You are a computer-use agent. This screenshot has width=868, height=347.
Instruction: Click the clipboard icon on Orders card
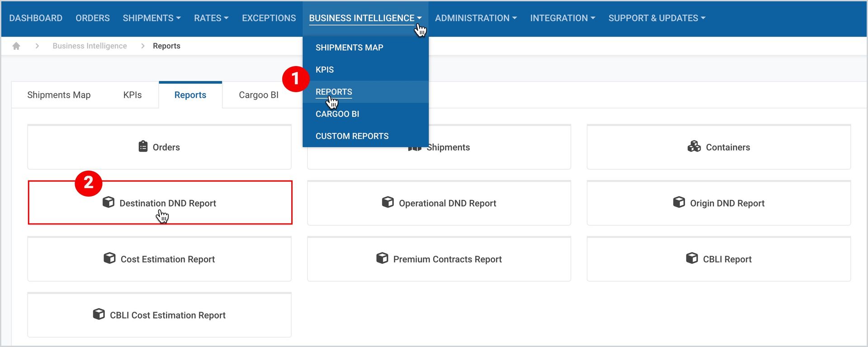[143, 147]
